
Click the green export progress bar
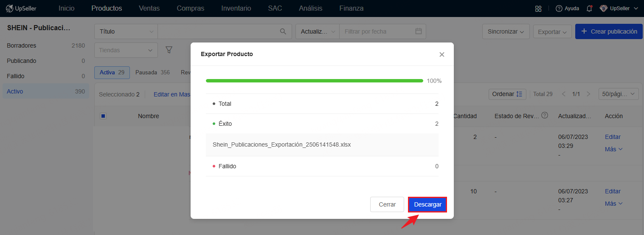point(315,81)
